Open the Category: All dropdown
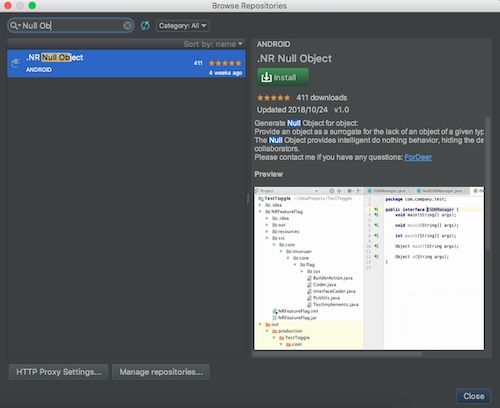 pyautogui.click(x=183, y=26)
